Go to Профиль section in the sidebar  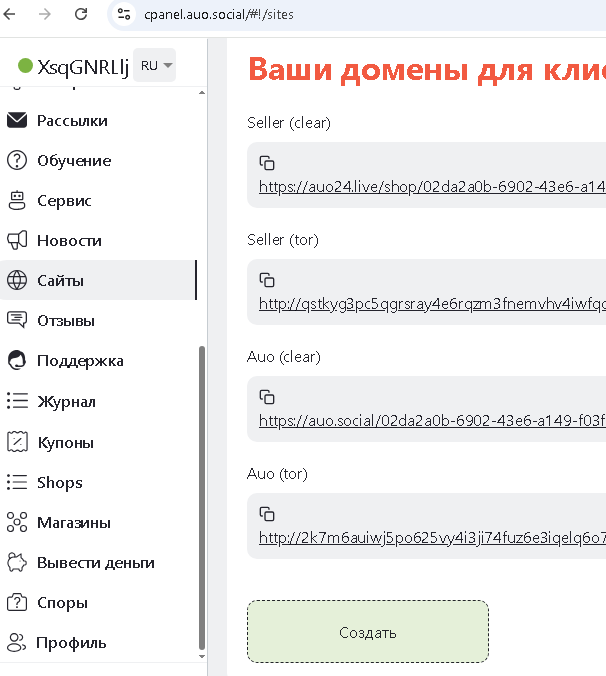point(71,643)
